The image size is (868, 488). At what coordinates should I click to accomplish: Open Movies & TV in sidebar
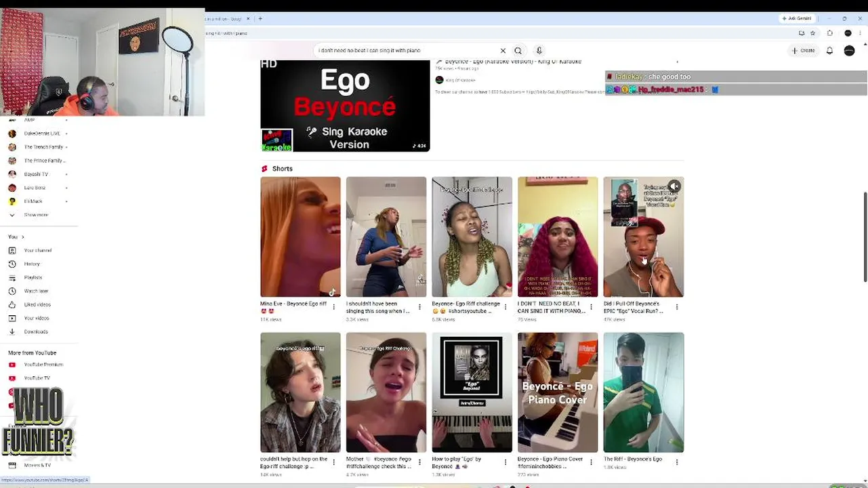[38, 465]
